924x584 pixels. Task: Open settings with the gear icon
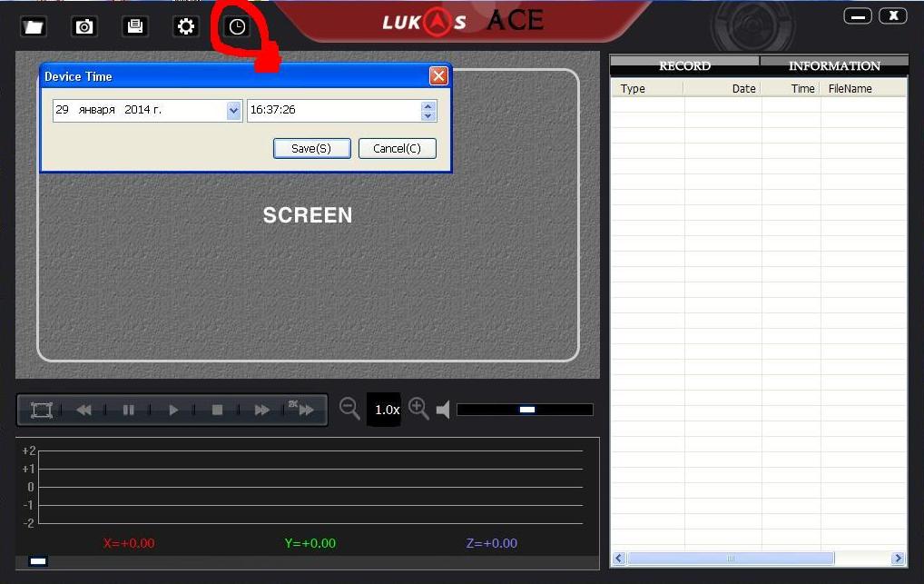coord(186,26)
